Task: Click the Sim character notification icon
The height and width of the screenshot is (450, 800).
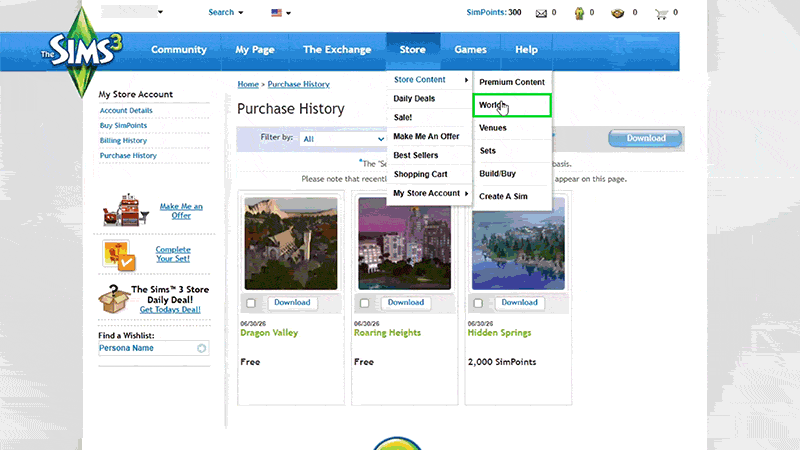Action: coord(579,13)
